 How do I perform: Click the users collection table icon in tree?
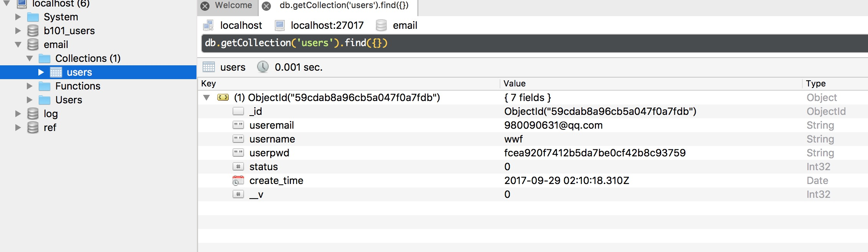[x=56, y=72]
